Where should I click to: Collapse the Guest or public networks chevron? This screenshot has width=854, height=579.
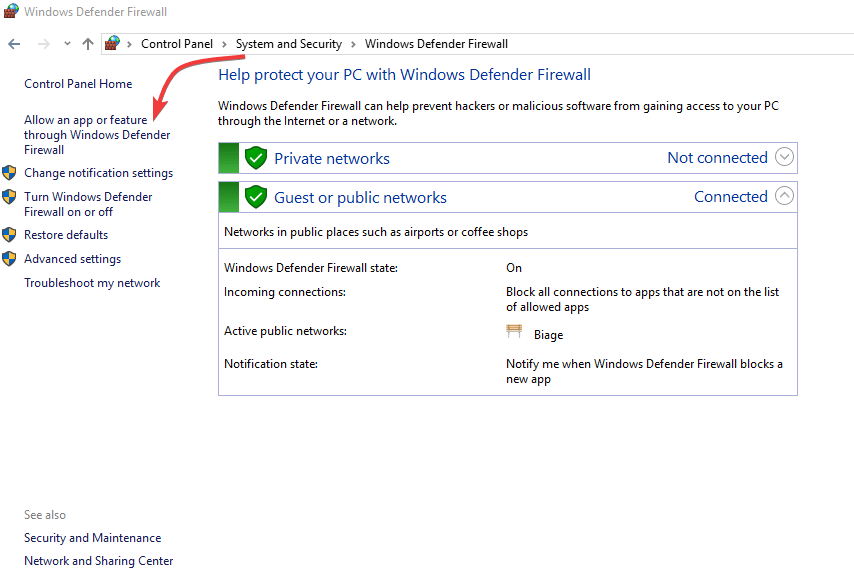click(784, 196)
